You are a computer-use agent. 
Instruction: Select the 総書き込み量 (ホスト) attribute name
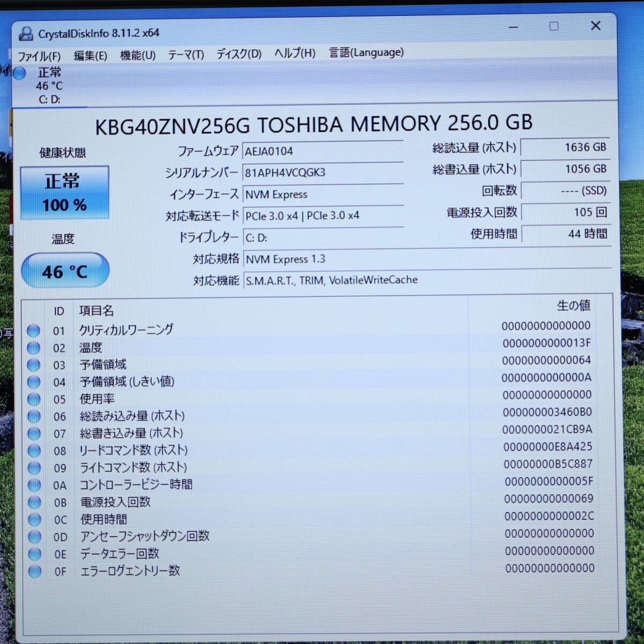click(131, 433)
